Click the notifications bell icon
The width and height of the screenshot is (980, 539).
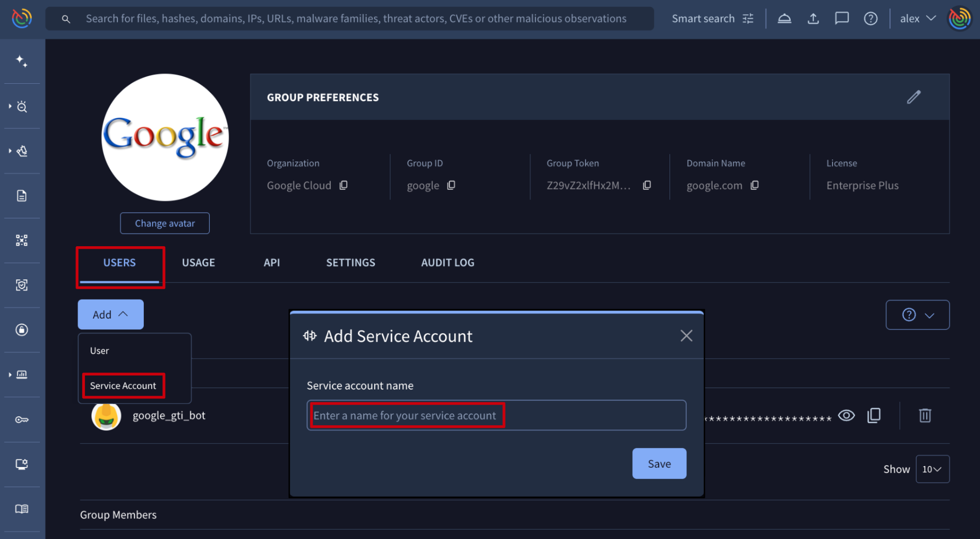click(x=784, y=19)
